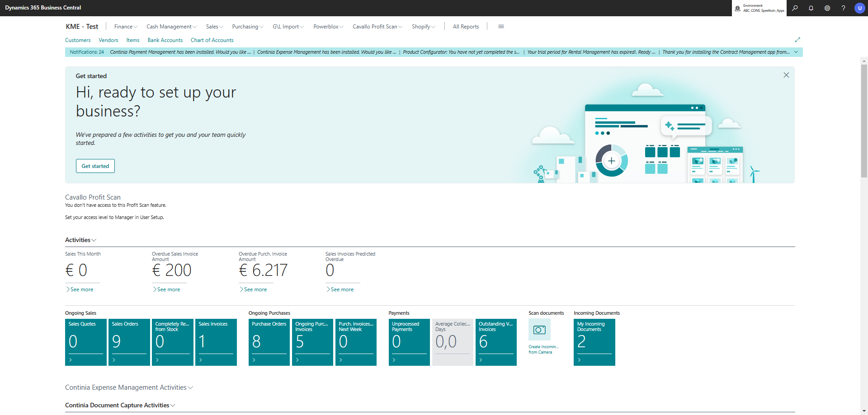
Task: Click the vertical page scrollbar
Action: click(x=864, y=121)
